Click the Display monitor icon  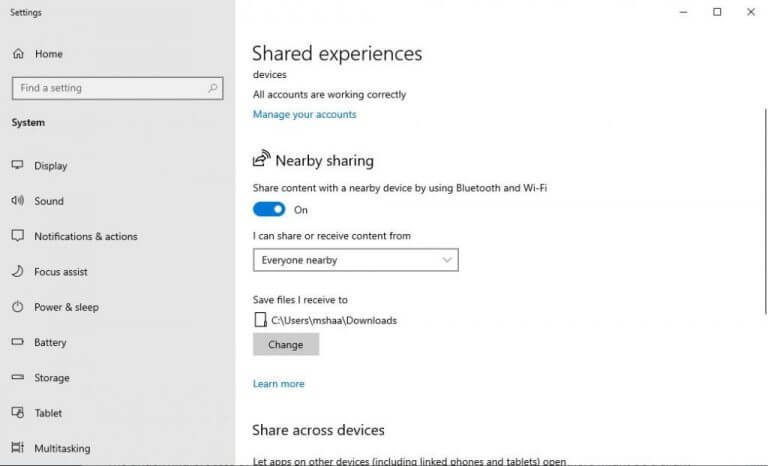[x=17, y=166]
